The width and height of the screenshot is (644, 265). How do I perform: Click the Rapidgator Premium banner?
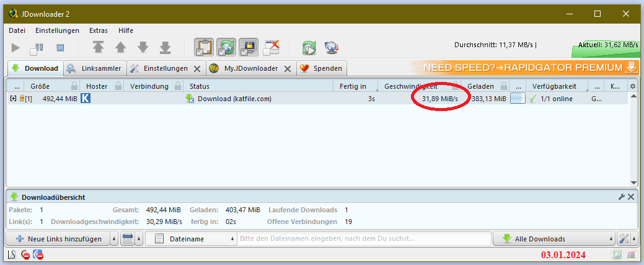point(525,68)
